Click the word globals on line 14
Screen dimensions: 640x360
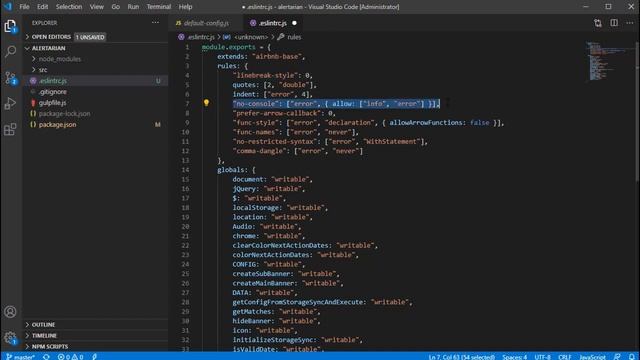(x=231, y=170)
